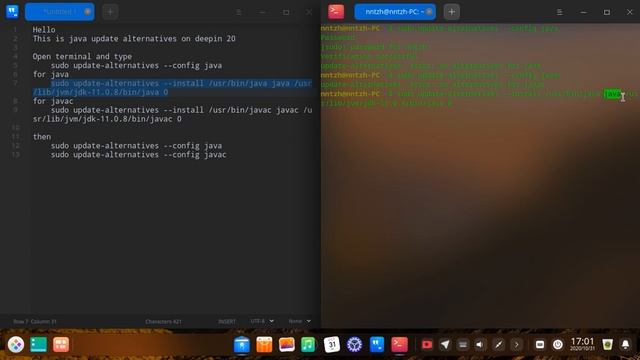Open the Calendar dock icon showing 31
The height and width of the screenshot is (360, 640).
(x=332, y=344)
